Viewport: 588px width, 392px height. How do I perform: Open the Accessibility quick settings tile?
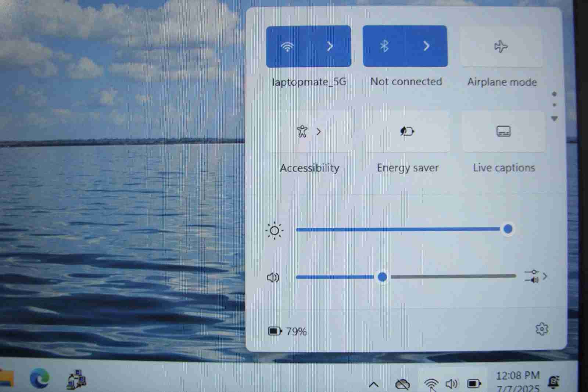(x=309, y=132)
